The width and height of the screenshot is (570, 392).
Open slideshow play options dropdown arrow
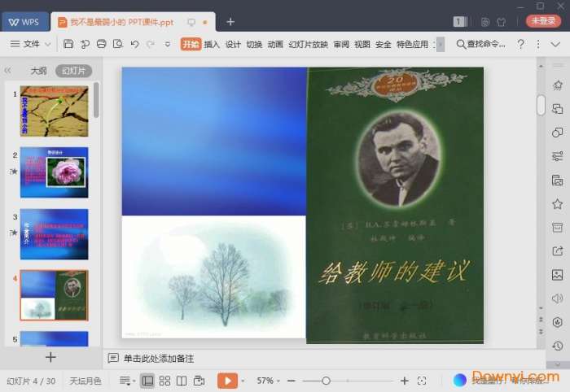(243, 381)
